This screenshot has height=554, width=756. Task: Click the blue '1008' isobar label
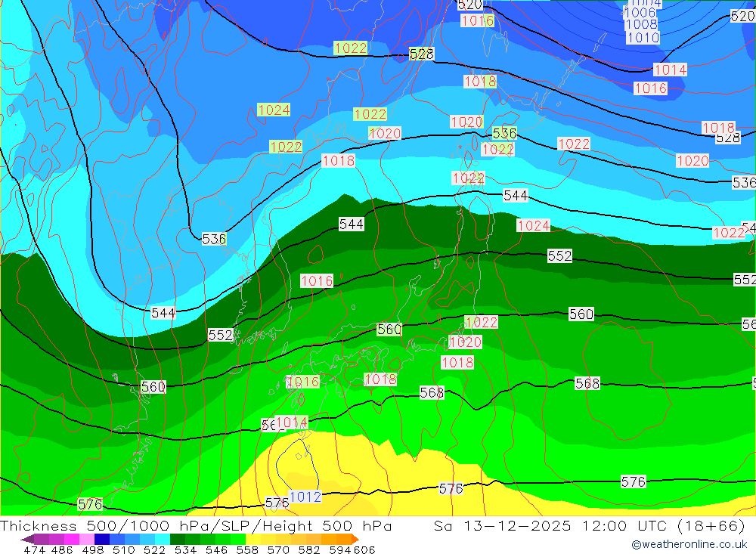(x=641, y=24)
